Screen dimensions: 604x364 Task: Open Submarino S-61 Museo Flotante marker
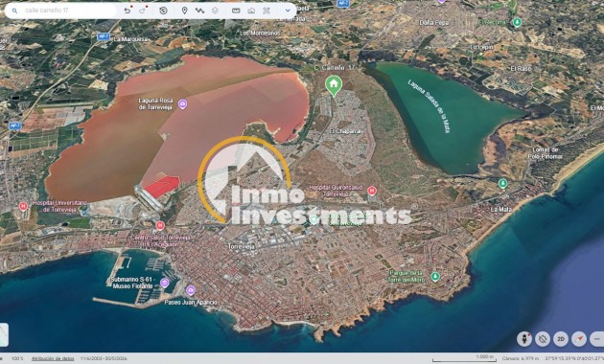point(165,284)
